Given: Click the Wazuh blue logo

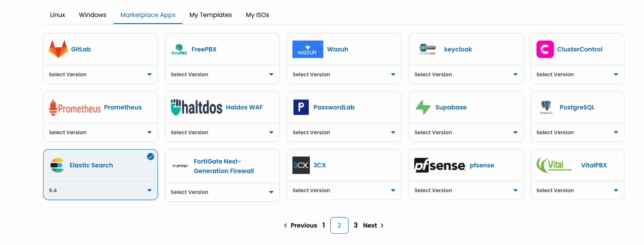Looking at the screenshot, I should pos(308,49).
